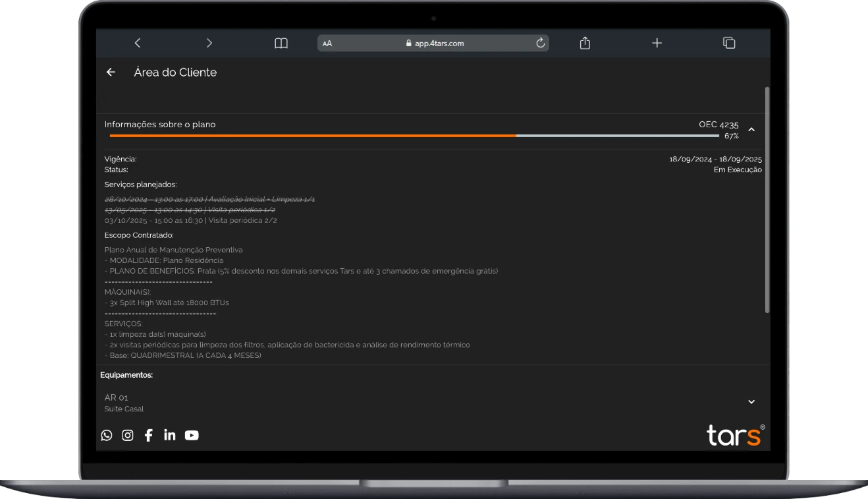Expand the AR 01 equipment entry

tap(751, 401)
